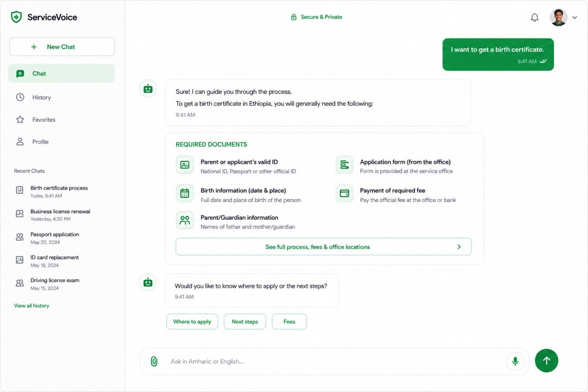Click the Favorites star icon
The height and width of the screenshot is (392, 588).
[20, 119]
